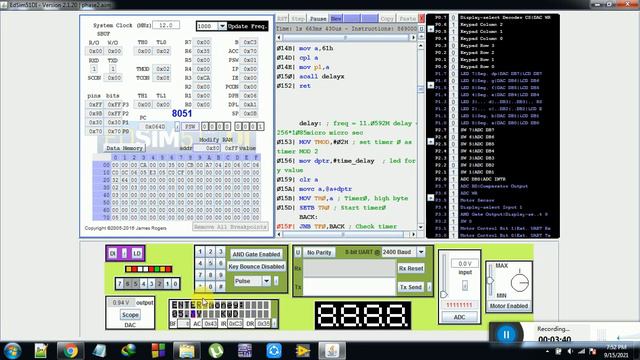
Task: Click the Modify RAM addr field
Action: pyautogui.click(x=207, y=148)
